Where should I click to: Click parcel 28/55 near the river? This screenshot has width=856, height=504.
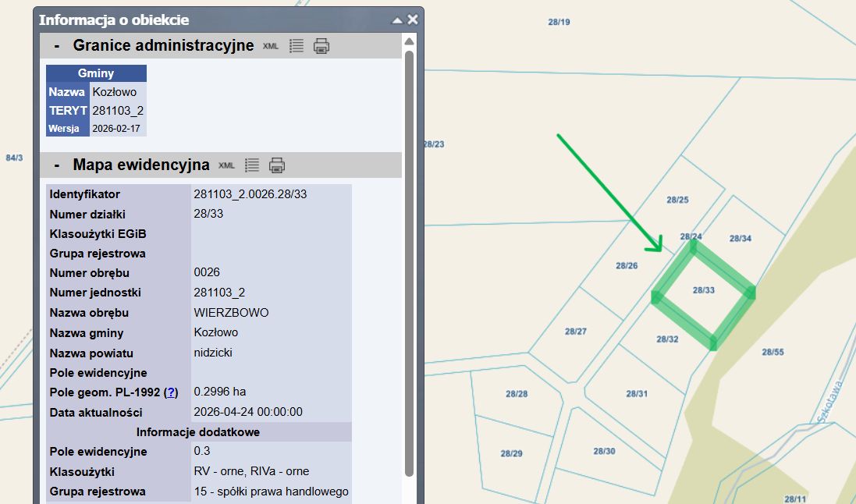pyautogui.click(x=773, y=352)
